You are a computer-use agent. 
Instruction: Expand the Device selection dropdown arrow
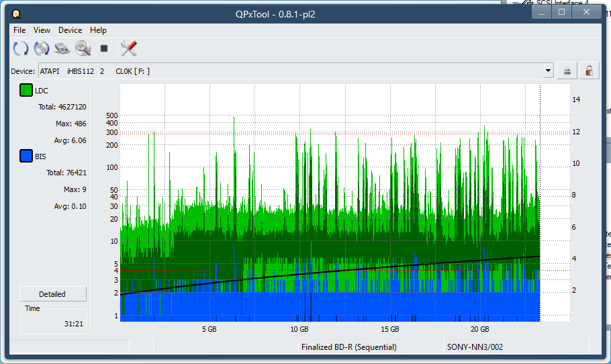[548, 71]
